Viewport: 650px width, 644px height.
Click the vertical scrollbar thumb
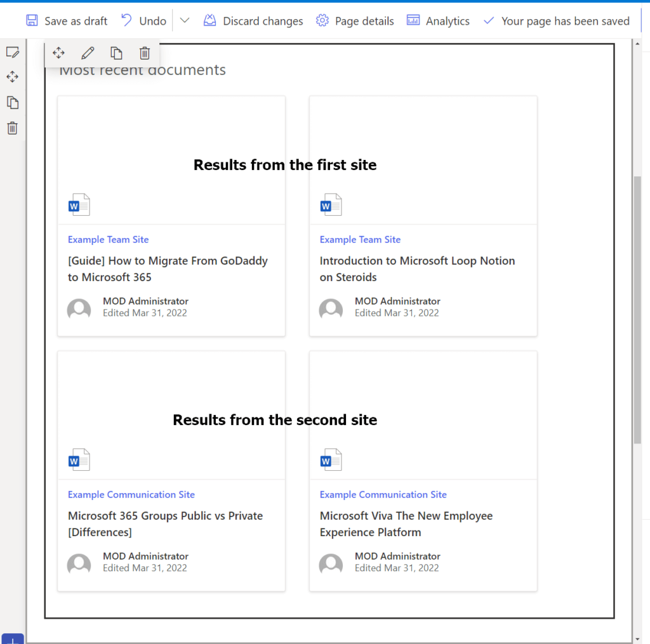point(637,310)
